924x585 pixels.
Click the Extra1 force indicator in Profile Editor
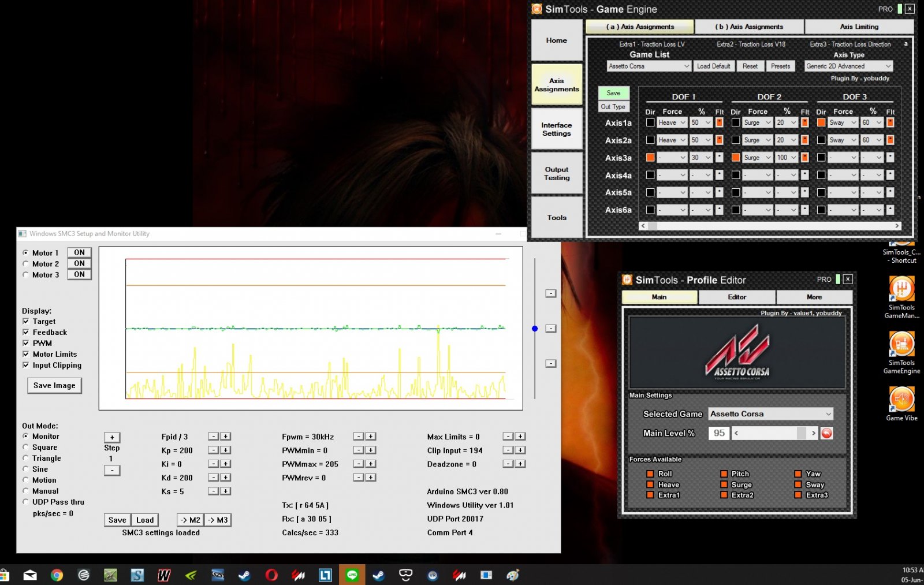[x=650, y=495]
